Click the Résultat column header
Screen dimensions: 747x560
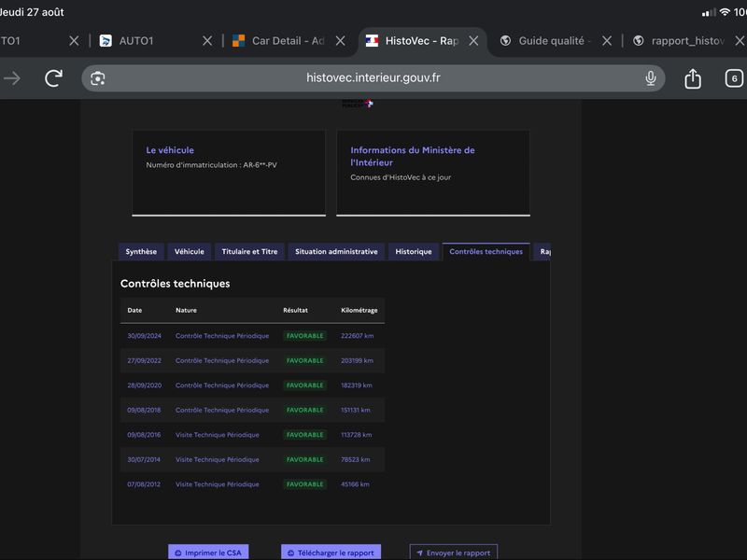(x=295, y=310)
